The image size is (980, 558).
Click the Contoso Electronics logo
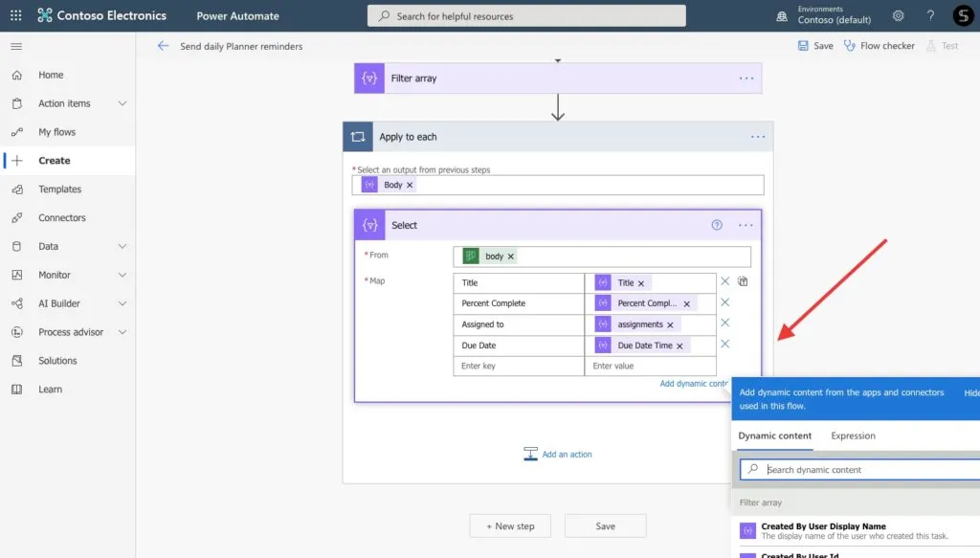(101, 15)
